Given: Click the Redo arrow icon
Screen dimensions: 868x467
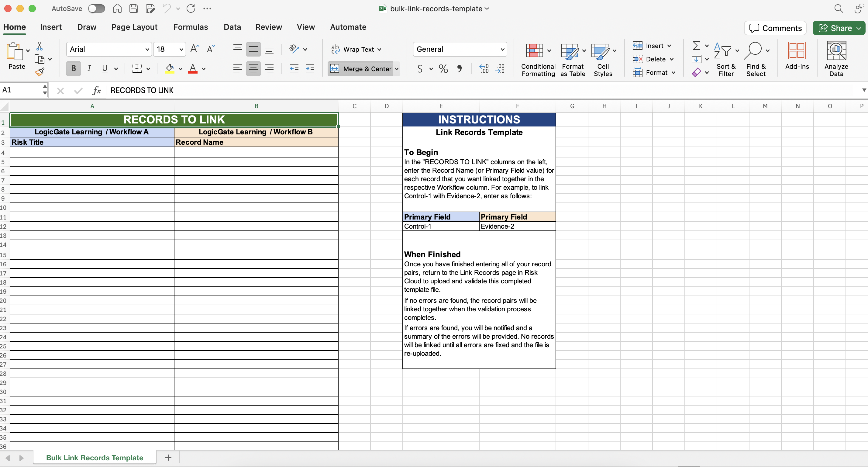Looking at the screenshot, I should (191, 9).
